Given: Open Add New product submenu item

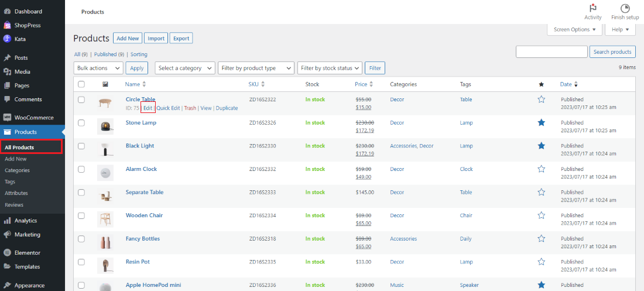Looking at the screenshot, I should tap(16, 159).
